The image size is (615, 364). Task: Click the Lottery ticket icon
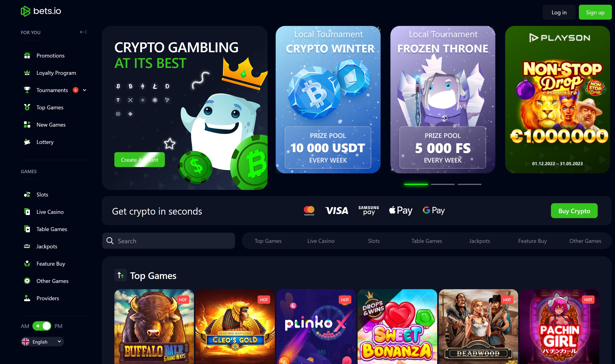pyautogui.click(x=27, y=142)
